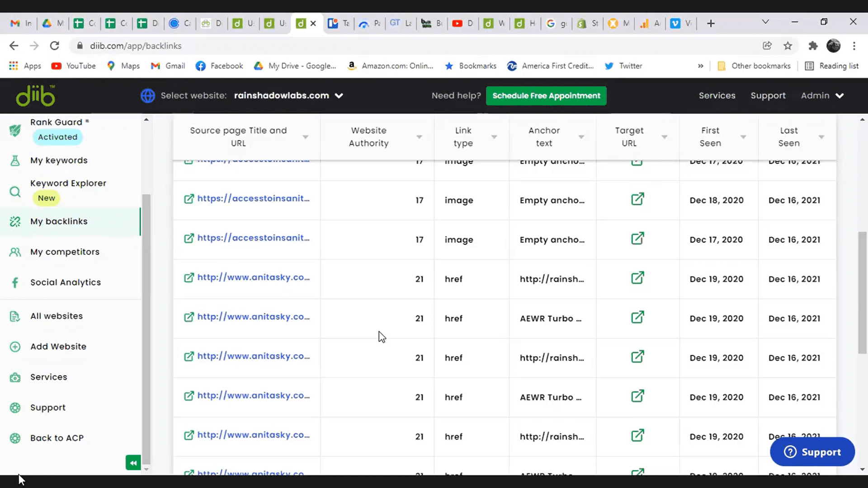Click Rank Guard Activated badge
This screenshot has height=488, width=868.
point(57,137)
